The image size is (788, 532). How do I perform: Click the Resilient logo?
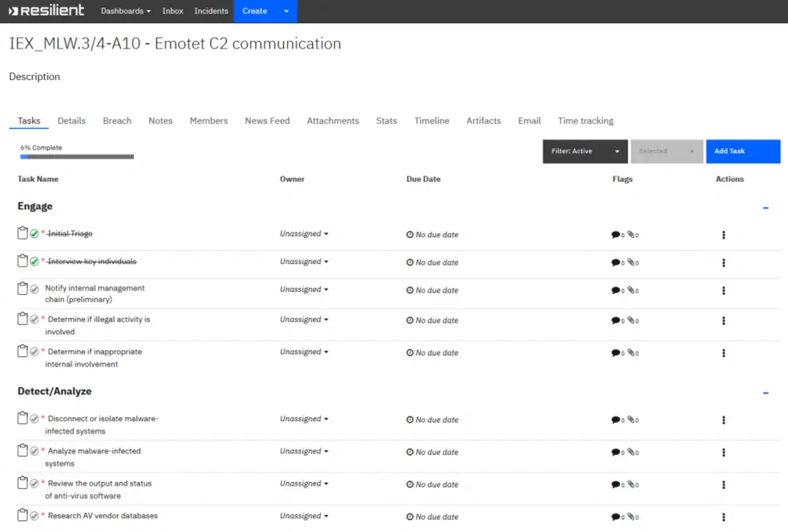(x=46, y=11)
